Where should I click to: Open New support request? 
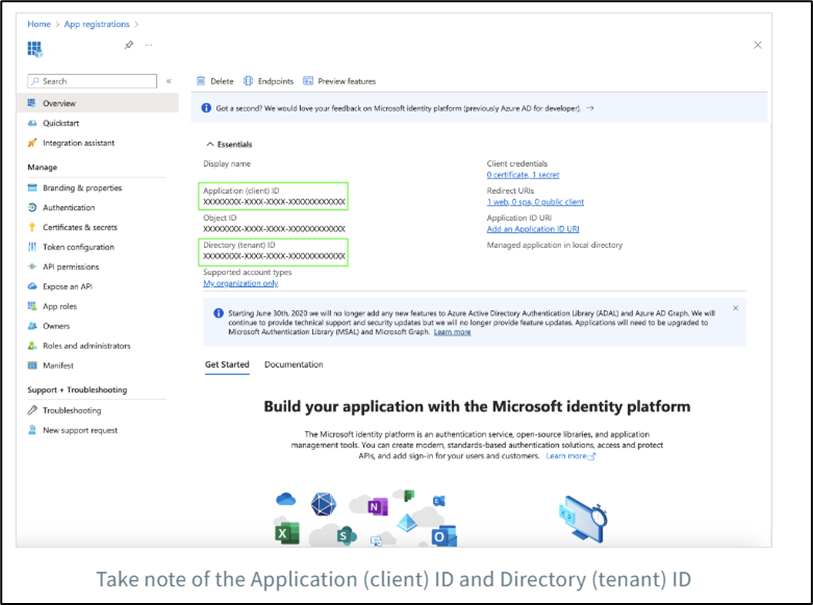tap(80, 430)
